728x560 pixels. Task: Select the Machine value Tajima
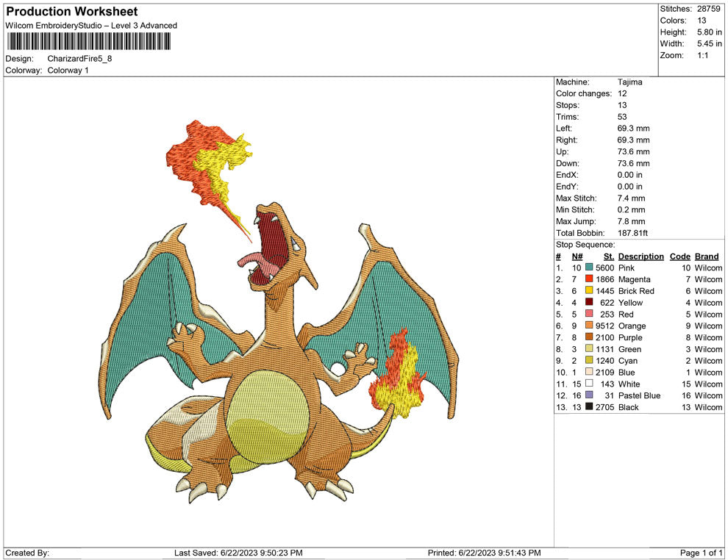[629, 82]
